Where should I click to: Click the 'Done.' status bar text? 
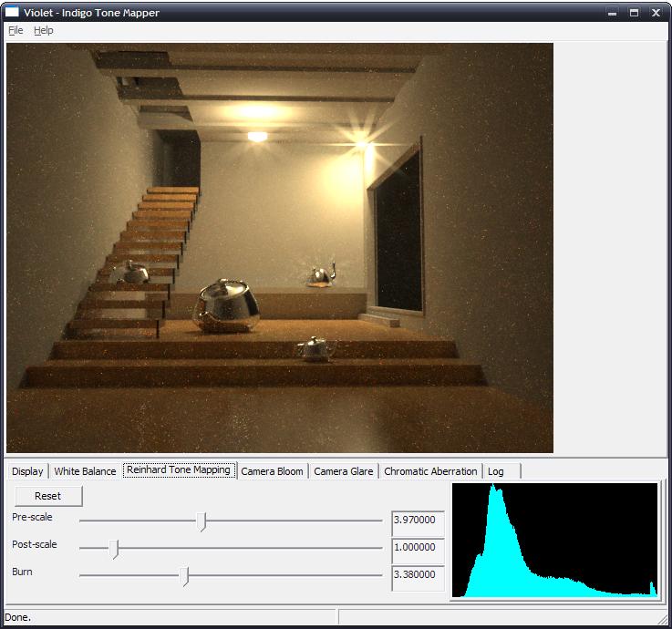18,617
